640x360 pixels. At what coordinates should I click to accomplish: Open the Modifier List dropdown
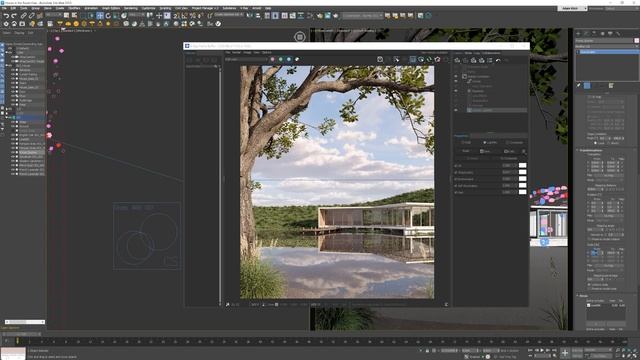(607, 46)
